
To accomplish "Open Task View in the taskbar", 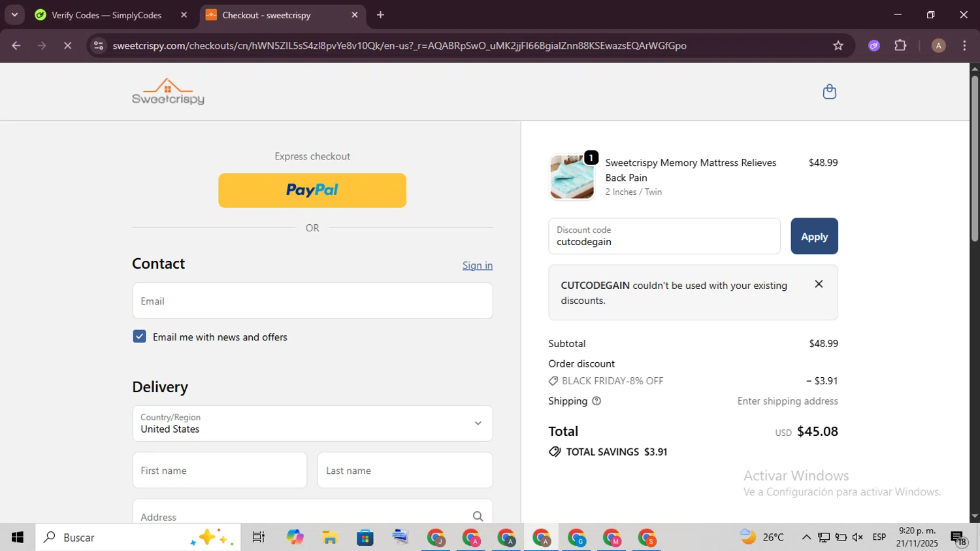I will (259, 537).
